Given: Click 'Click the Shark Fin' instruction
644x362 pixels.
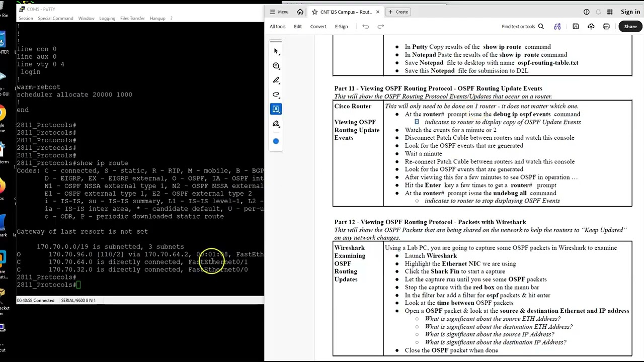Looking at the screenshot, I should pos(455,271).
